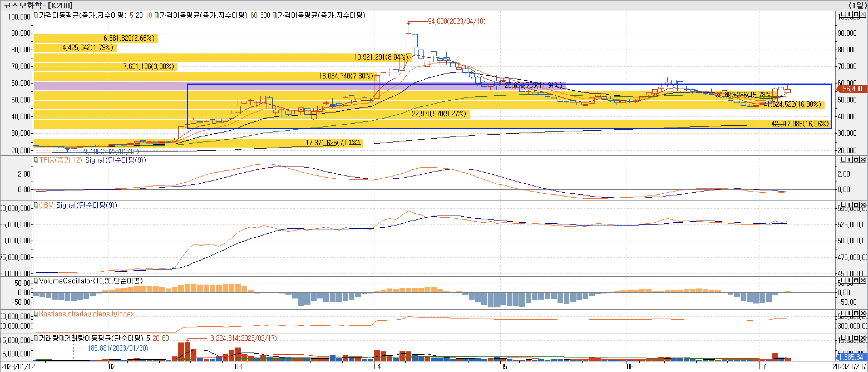Click the 1,885,341 current volume tag
The image size is (868, 372).
pyautogui.click(x=852, y=357)
